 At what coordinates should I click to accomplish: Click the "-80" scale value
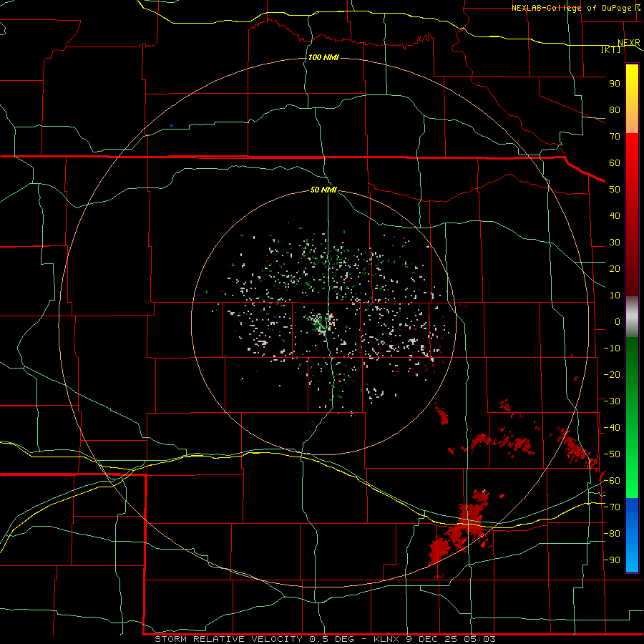click(x=612, y=534)
